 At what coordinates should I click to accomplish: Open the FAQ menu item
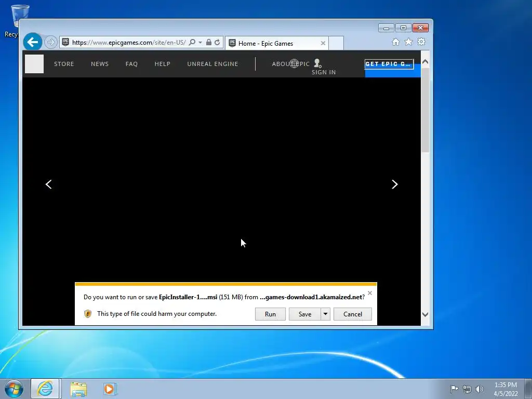[x=131, y=64]
